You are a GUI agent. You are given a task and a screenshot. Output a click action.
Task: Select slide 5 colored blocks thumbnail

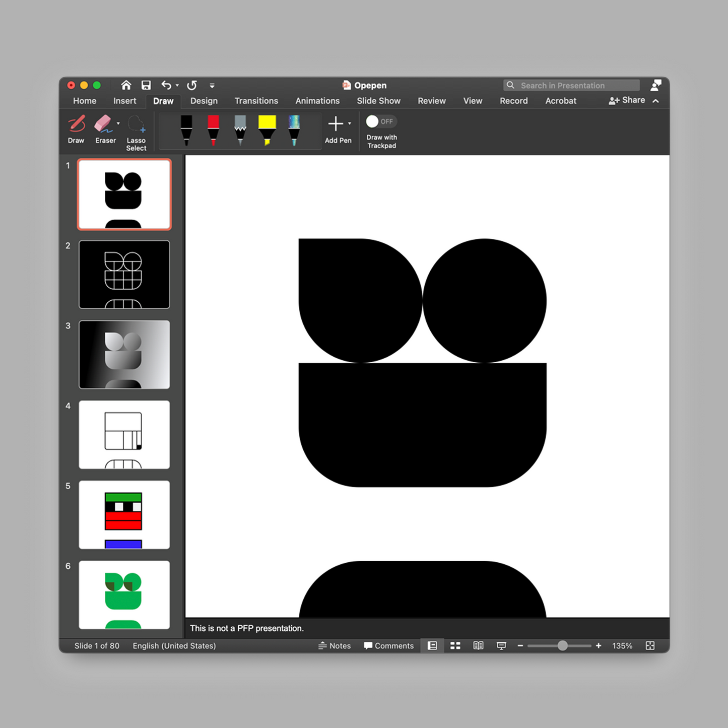(124, 515)
